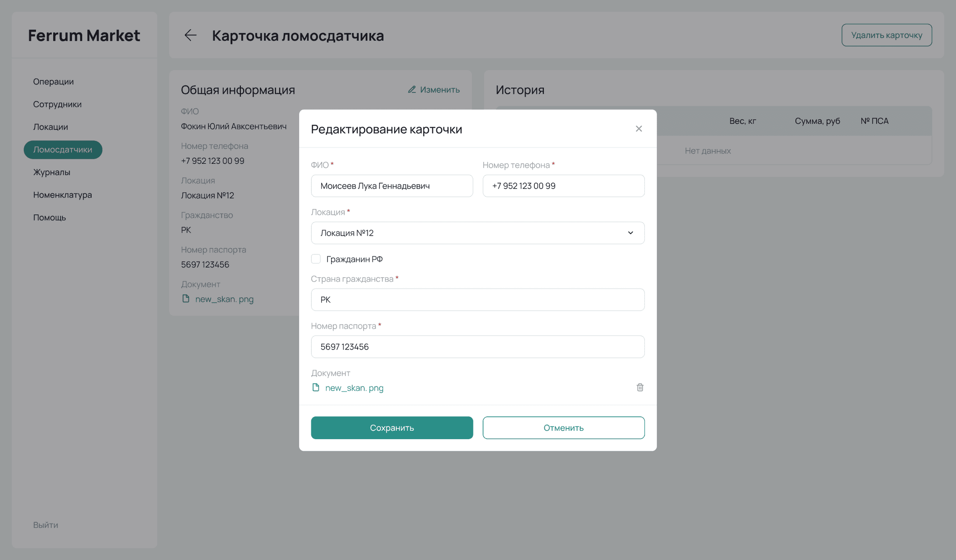
Task: Open Операции in the sidebar menu
Action: click(x=53, y=82)
